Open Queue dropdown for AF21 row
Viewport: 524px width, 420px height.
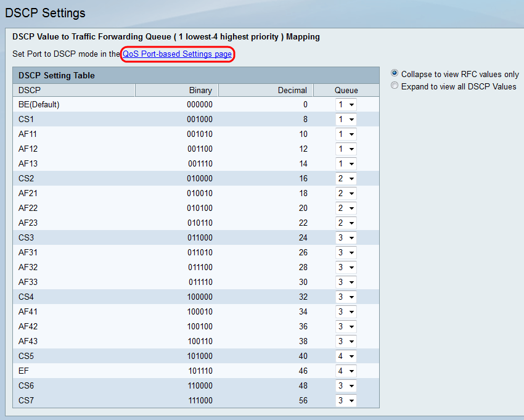tap(346, 193)
